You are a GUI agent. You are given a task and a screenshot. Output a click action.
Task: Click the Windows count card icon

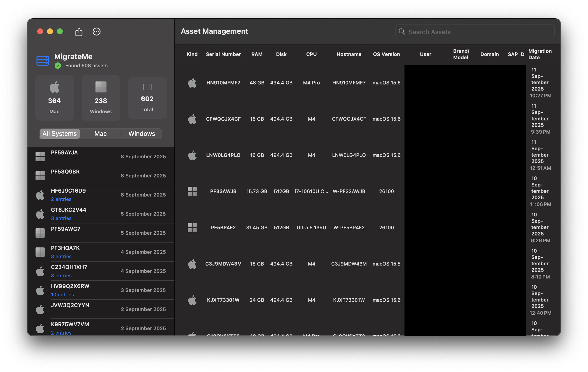click(x=101, y=87)
